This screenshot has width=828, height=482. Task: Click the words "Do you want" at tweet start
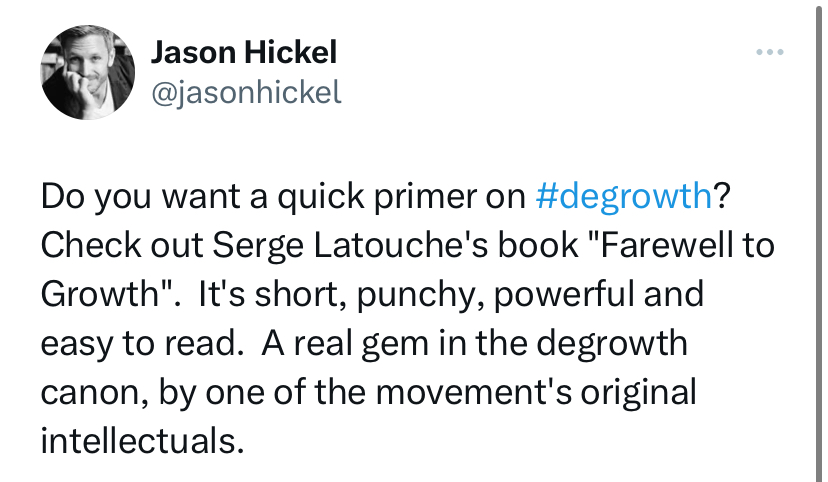135,196
